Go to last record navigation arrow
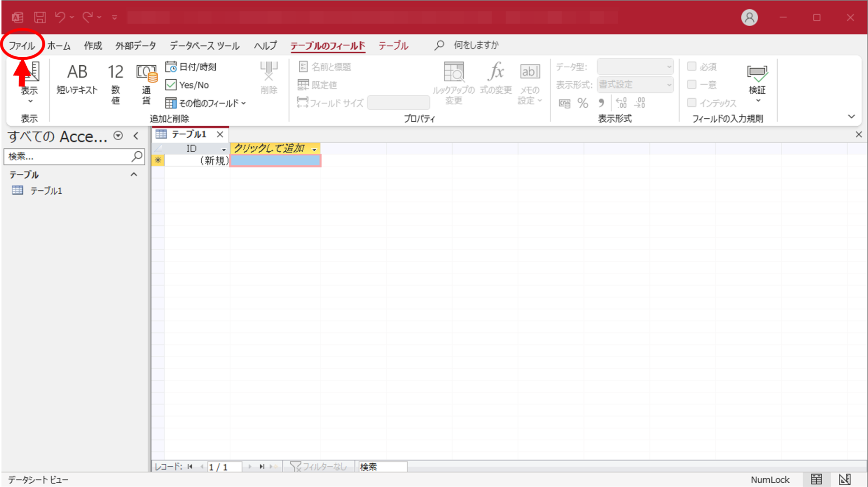Screen dimensions: 868x487 262,467
